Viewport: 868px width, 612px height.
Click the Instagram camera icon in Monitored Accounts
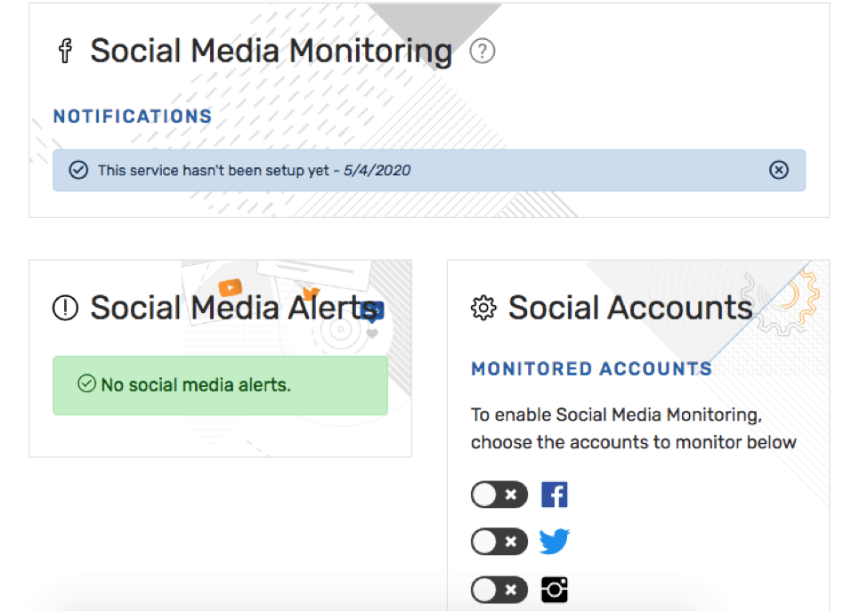coord(554,590)
